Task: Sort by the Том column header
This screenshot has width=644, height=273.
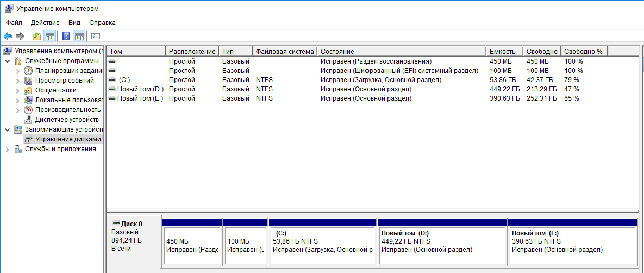Action: click(x=136, y=52)
